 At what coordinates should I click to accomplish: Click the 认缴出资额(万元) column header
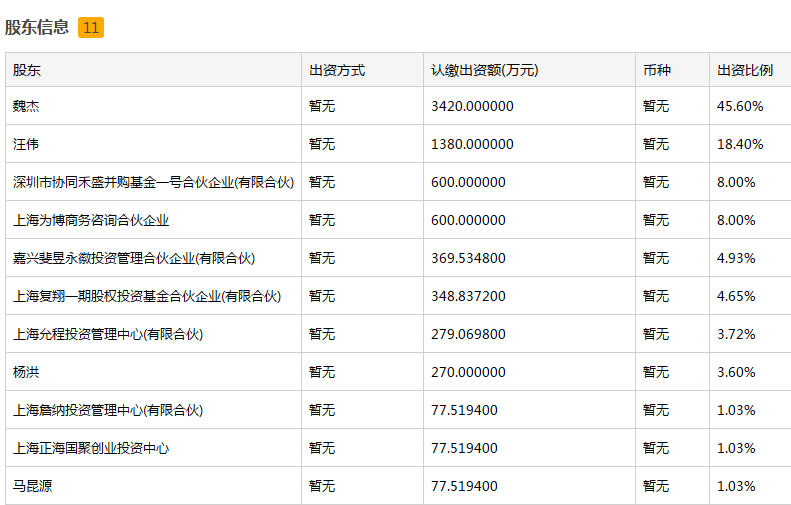coord(484,70)
